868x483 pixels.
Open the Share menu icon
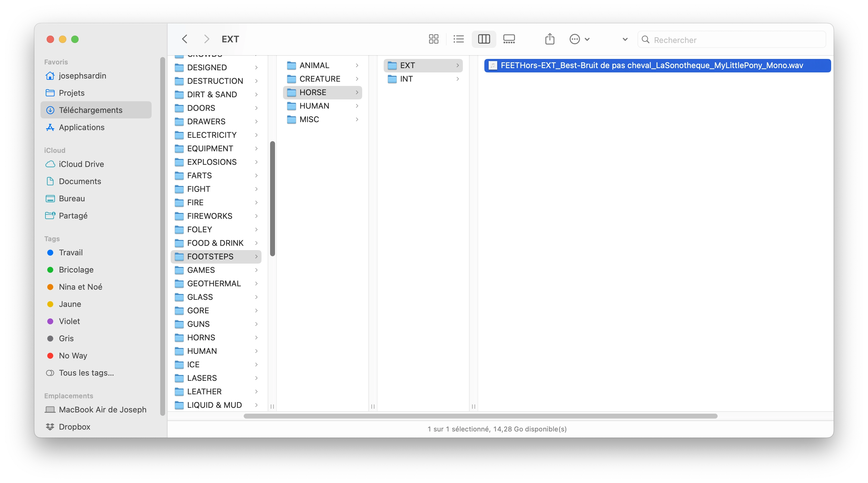(x=550, y=39)
